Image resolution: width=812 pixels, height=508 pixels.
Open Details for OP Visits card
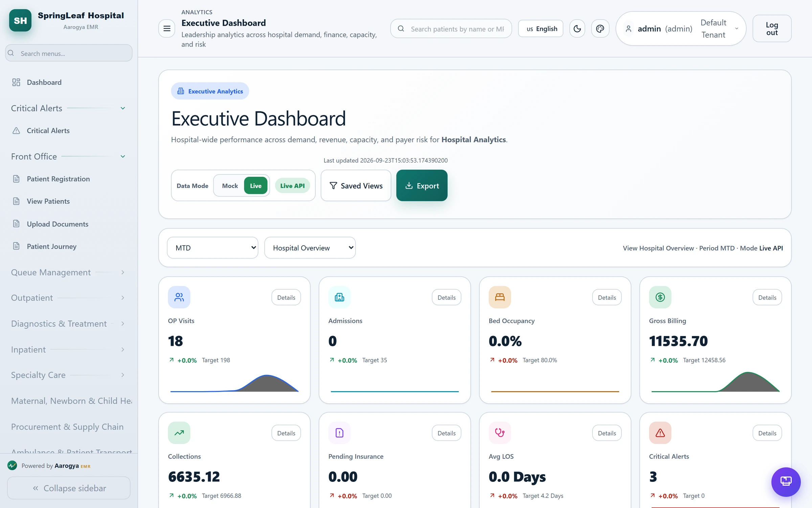click(x=286, y=297)
